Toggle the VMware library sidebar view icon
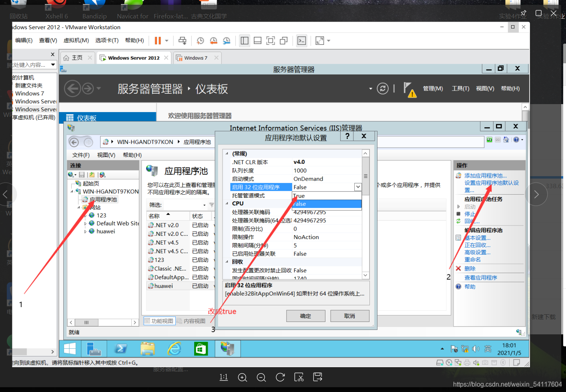Image resolution: width=566 pixels, height=392 pixels. tap(245, 40)
